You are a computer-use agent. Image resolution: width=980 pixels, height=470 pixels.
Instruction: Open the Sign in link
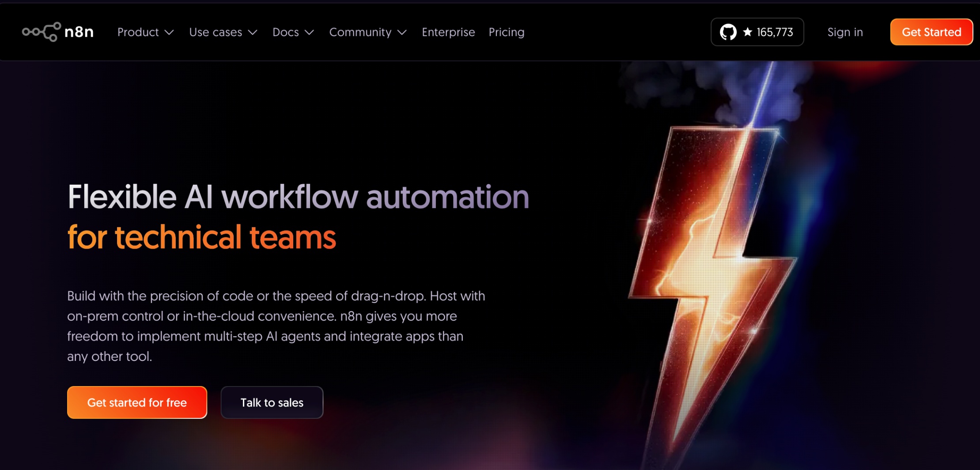point(845,32)
